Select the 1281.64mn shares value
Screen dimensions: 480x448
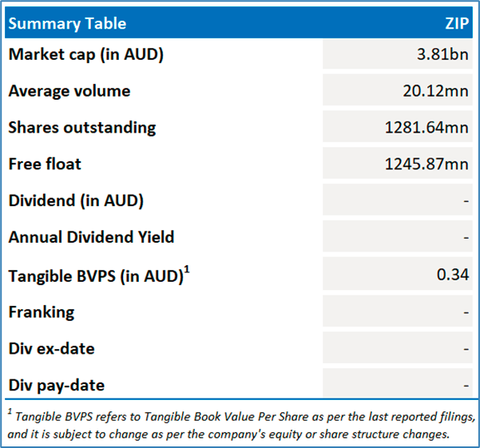[x=426, y=128]
